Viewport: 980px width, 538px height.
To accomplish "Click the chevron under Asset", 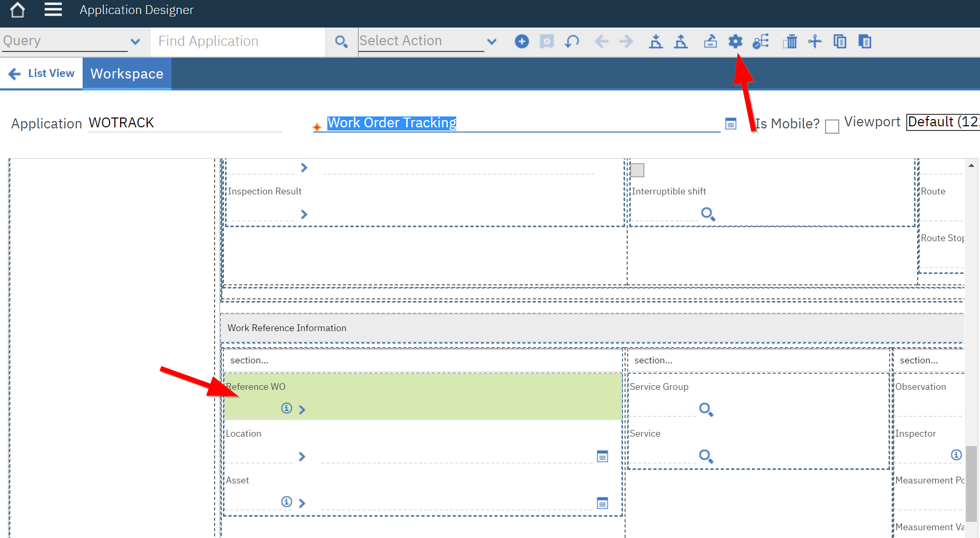I will click(302, 503).
